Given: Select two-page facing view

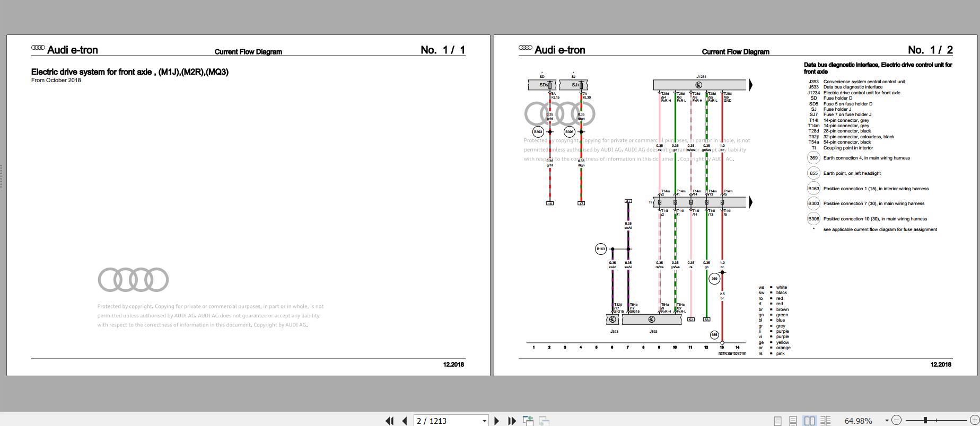Looking at the screenshot, I should pos(809,421).
